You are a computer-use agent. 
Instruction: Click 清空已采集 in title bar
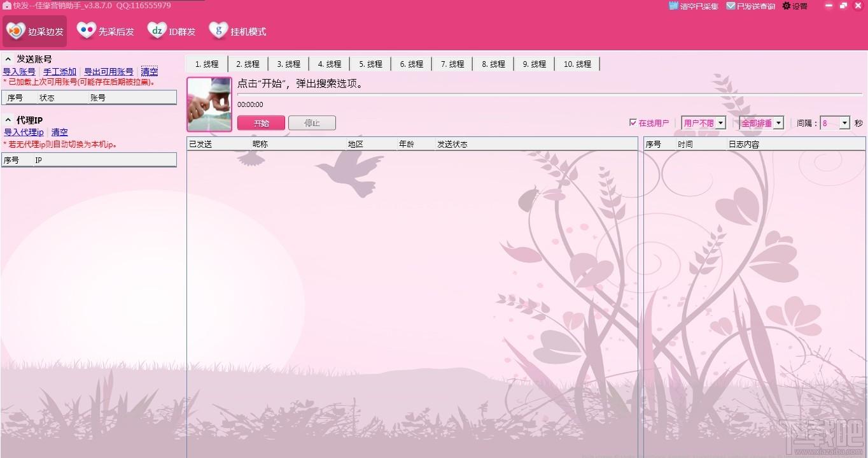tap(693, 6)
